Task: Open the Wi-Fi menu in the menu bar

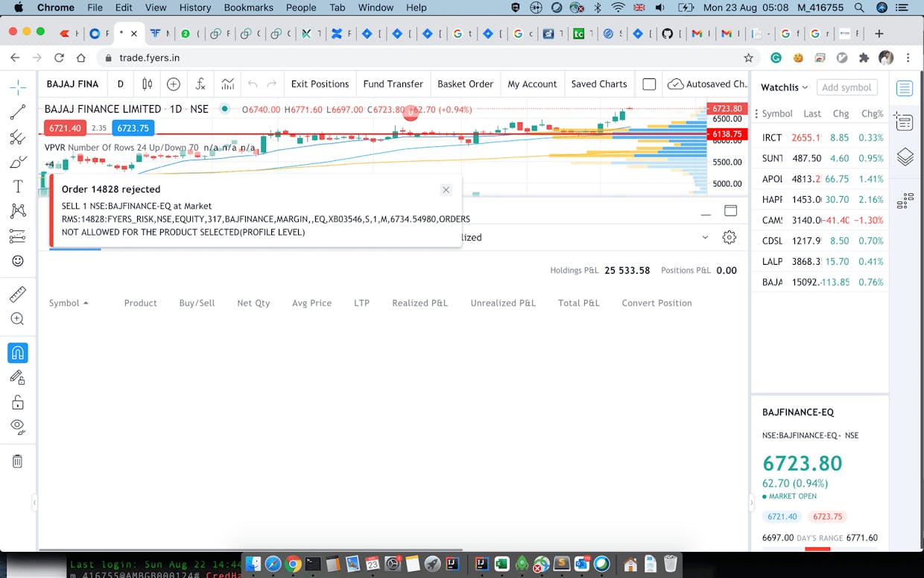Action: (618, 7)
